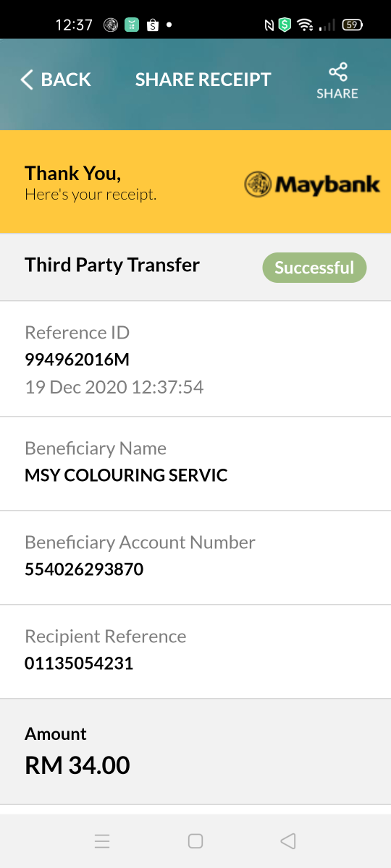
Task: Tap the Third Party Transfer heading
Action: tap(112, 265)
